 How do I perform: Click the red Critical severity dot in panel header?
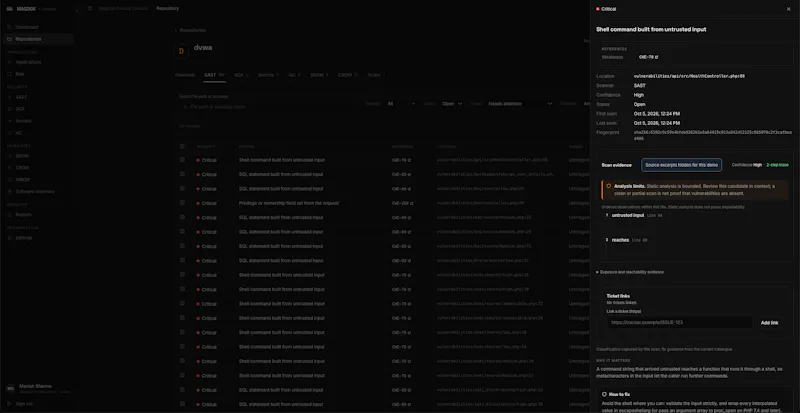coord(597,9)
